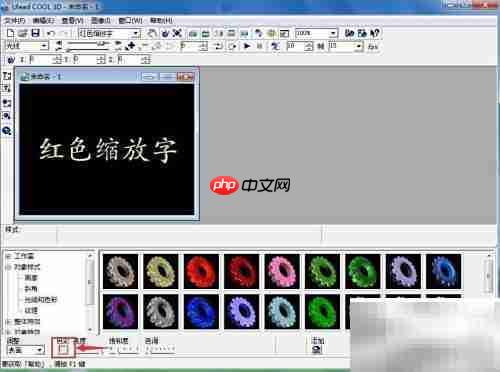500x372 pixels.
Task: Click the Y coordinate input field
Action: point(89,60)
